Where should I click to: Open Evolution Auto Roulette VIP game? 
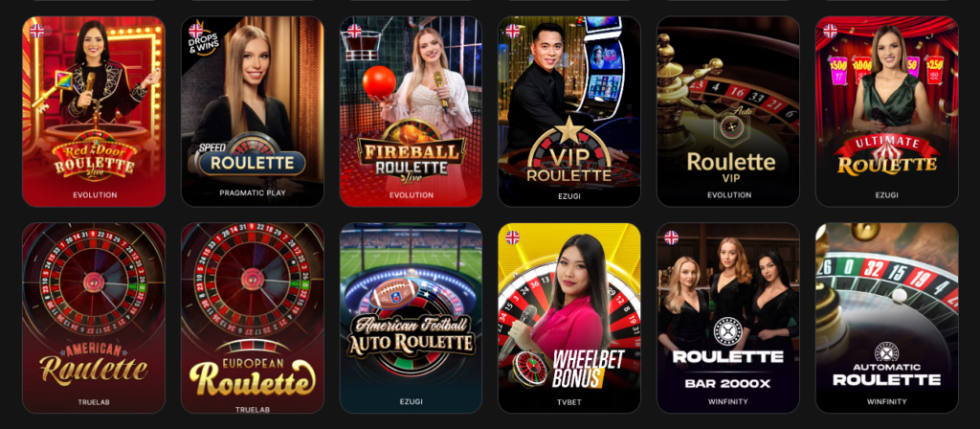click(x=728, y=111)
